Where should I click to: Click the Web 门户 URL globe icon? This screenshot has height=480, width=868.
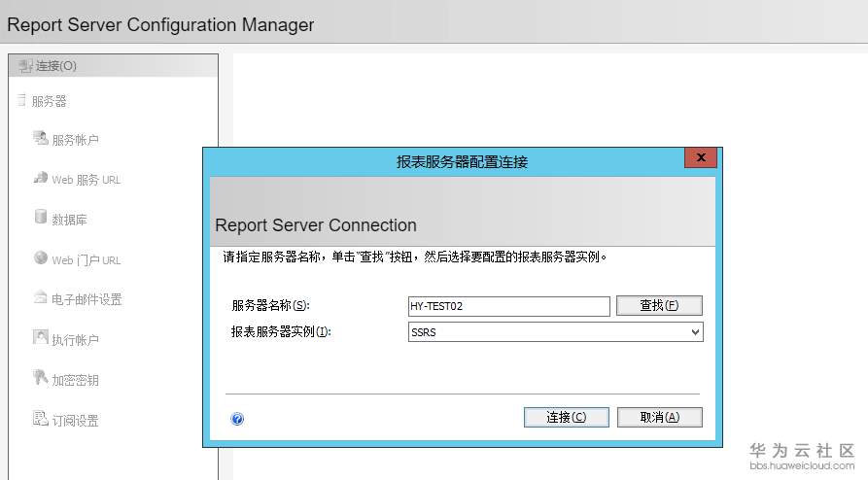40,258
